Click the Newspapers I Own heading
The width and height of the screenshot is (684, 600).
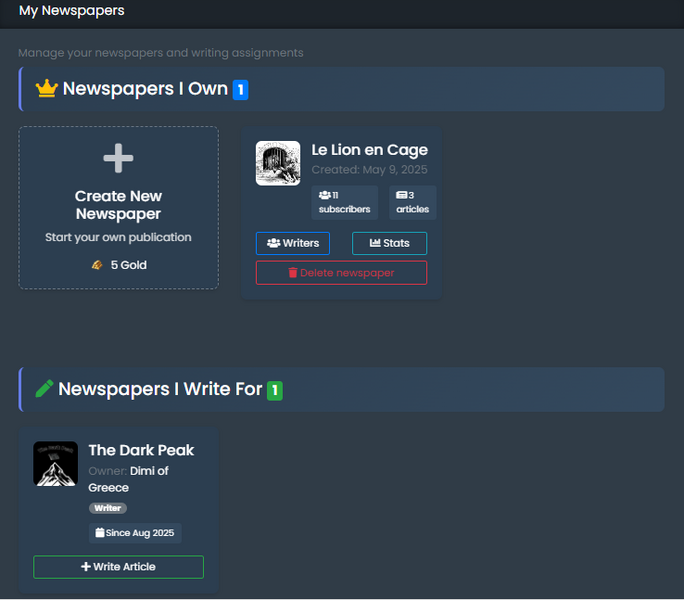145,89
